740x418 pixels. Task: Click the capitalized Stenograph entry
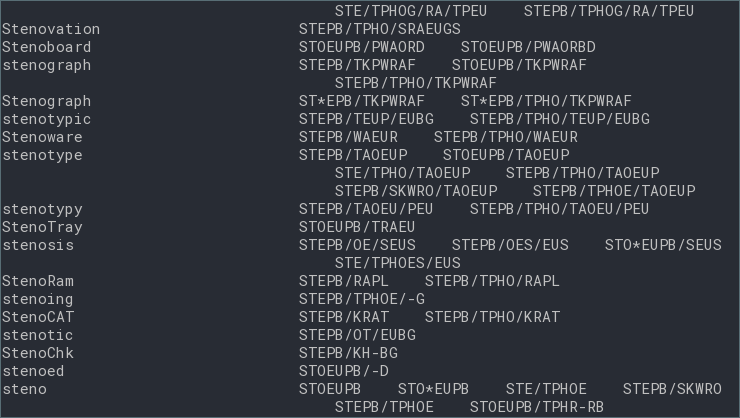tap(47, 101)
